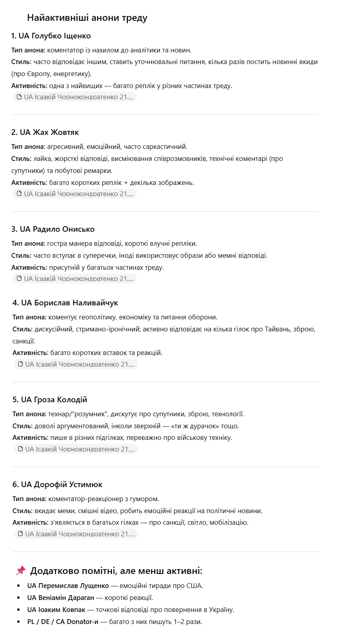
Task: Click the bold name 'UA Веніамін Дараган'
Action: pyautogui.click(x=60, y=598)
